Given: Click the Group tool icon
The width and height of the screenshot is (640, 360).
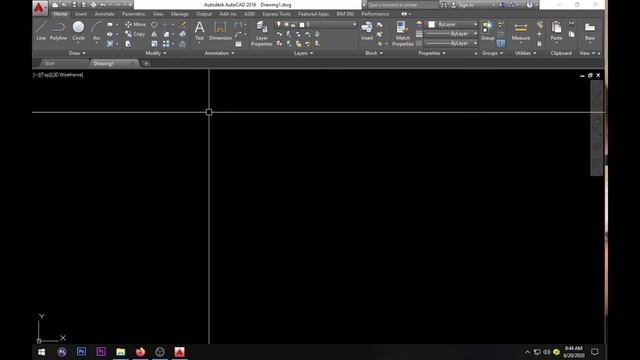Looking at the screenshot, I should (487, 31).
